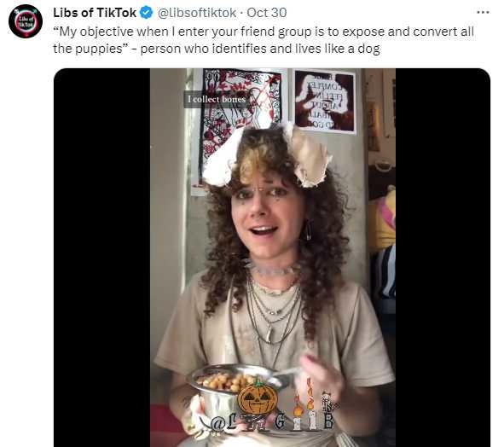Open the @libsoftiktok handle link

point(197,13)
